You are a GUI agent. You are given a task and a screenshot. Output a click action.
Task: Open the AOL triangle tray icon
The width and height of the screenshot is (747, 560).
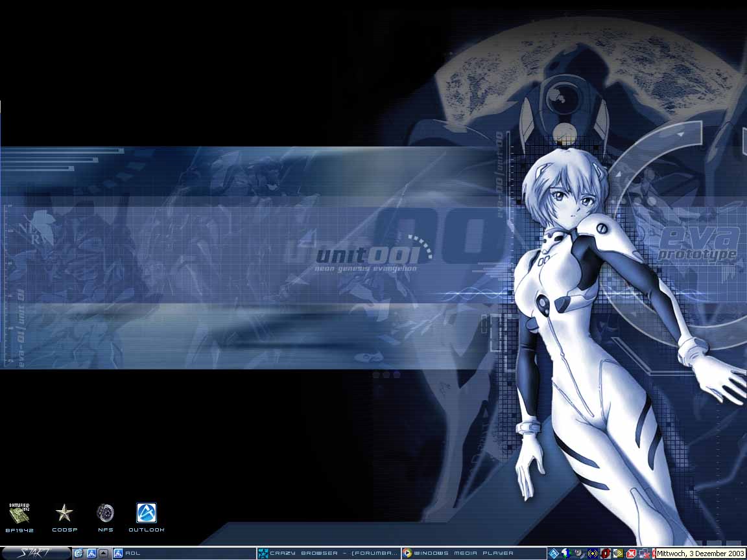pos(554,554)
